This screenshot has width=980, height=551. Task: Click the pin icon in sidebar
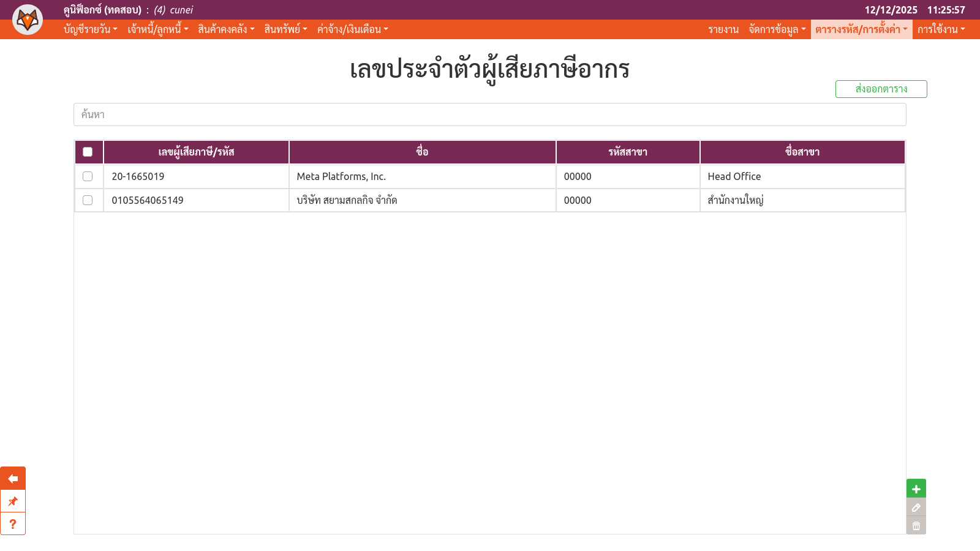click(13, 501)
